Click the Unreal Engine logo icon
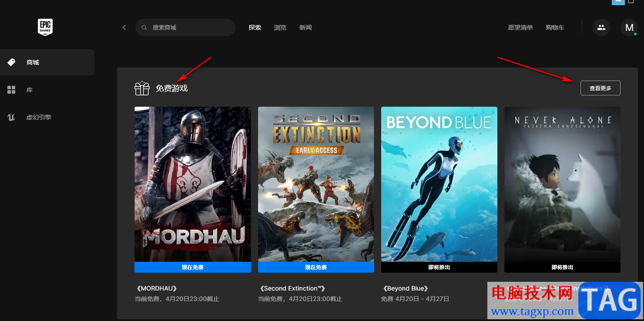This screenshot has height=321, width=644. coord(11,117)
